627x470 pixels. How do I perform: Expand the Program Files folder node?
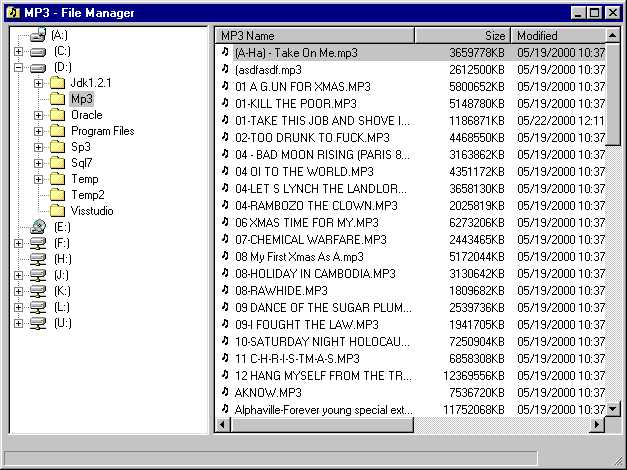[39, 131]
